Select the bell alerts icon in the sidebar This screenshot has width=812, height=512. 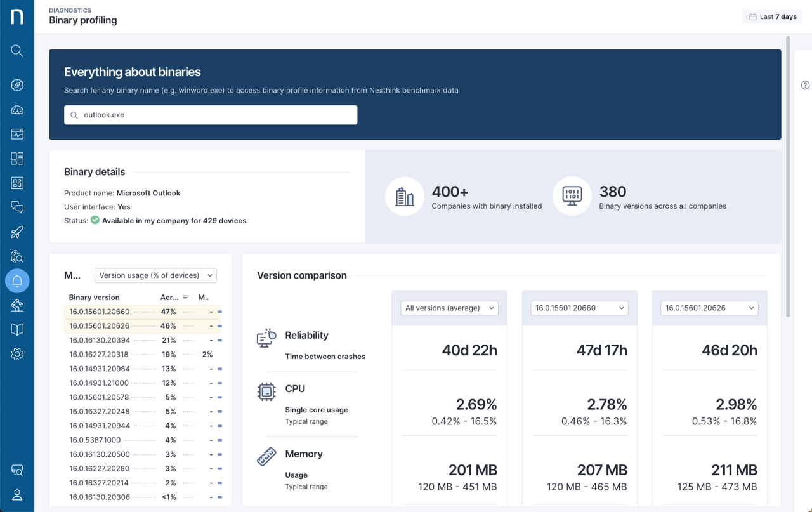[x=17, y=280]
